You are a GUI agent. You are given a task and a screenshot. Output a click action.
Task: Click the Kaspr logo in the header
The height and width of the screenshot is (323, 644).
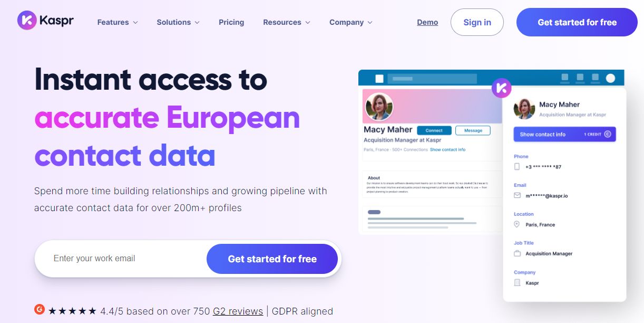pyautogui.click(x=45, y=21)
